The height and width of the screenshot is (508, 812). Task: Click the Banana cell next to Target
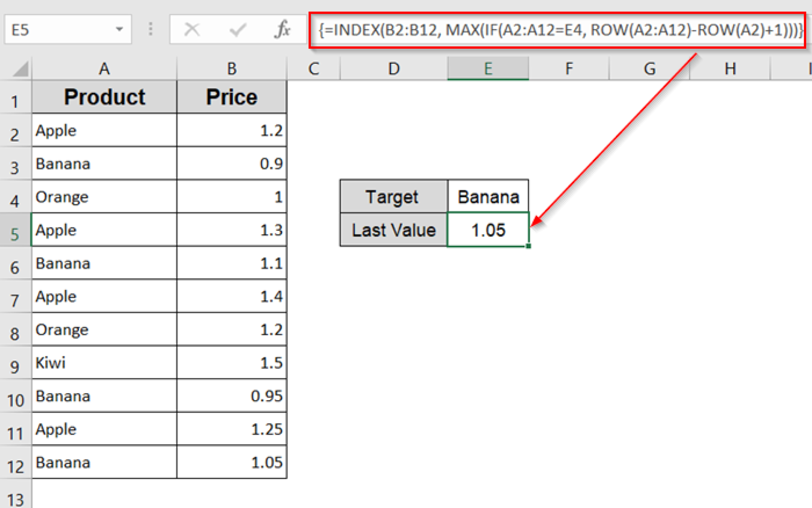[x=488, y=196]
